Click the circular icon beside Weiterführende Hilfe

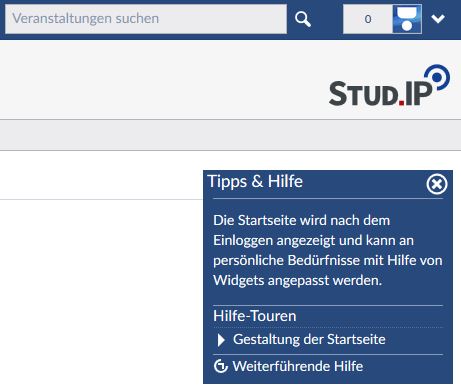pos(221,366)
